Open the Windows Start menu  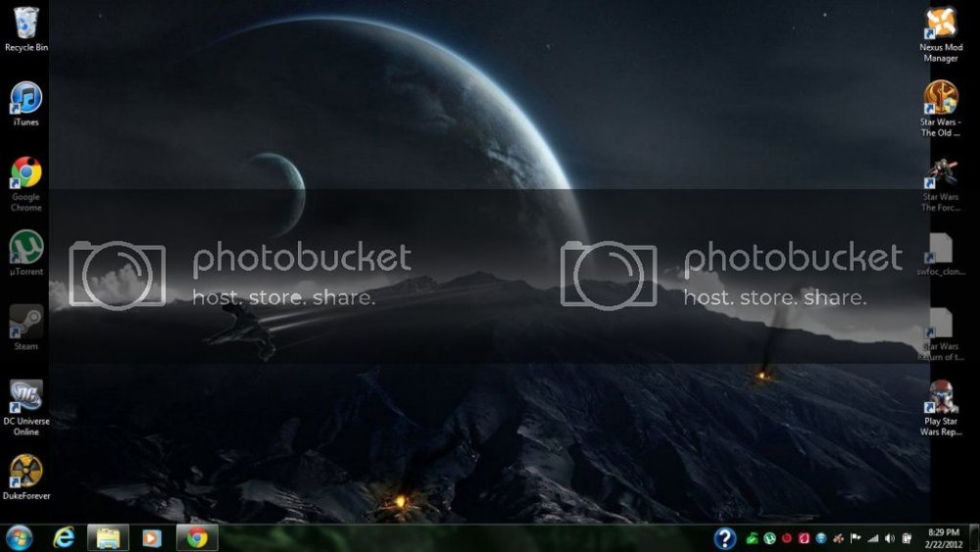coord(19,538)
